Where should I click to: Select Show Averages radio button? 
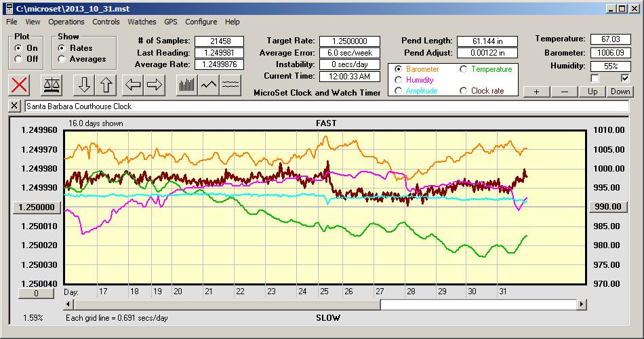62,59
